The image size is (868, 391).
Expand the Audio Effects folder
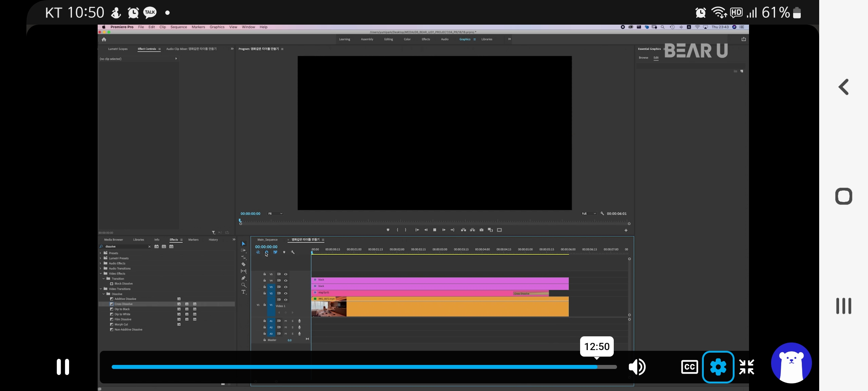click(x=101, y=263)
